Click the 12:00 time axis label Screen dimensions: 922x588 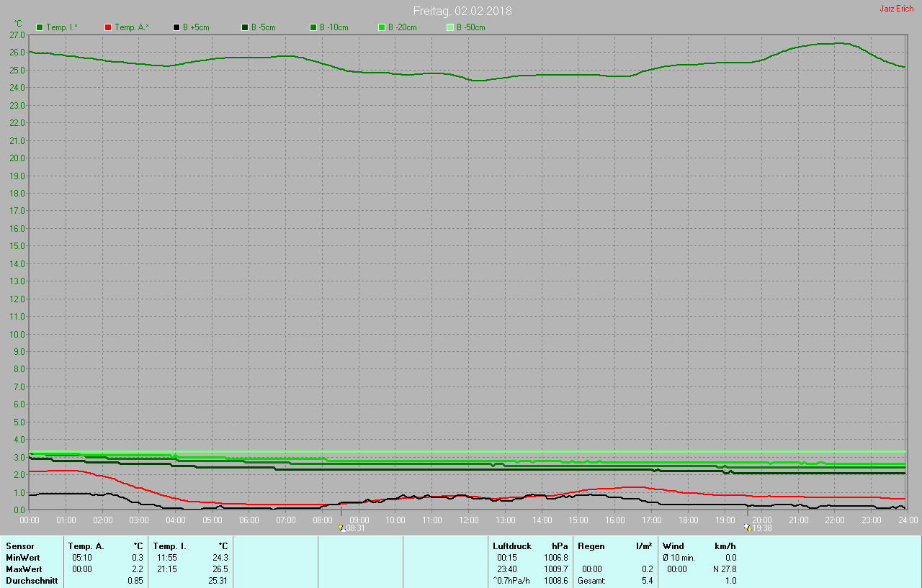468,520
